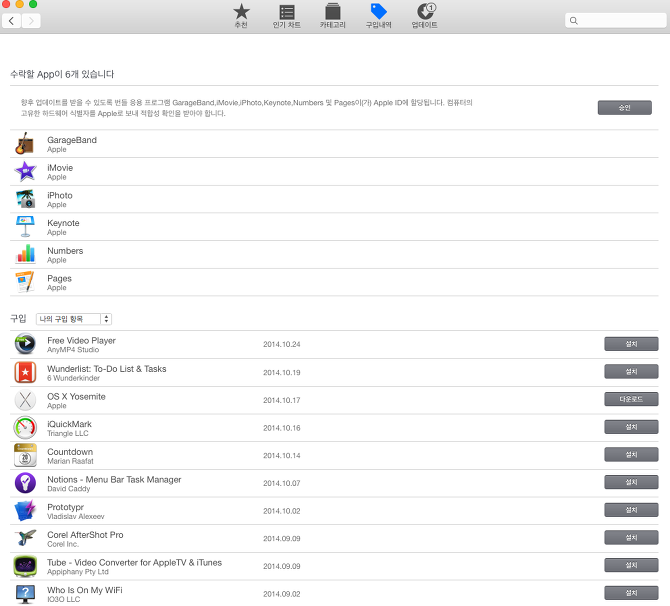This screenshot has height=606, width=670.
Task: Click the Vladislav Alexeev developer name
Action: (x=76, y=517)
